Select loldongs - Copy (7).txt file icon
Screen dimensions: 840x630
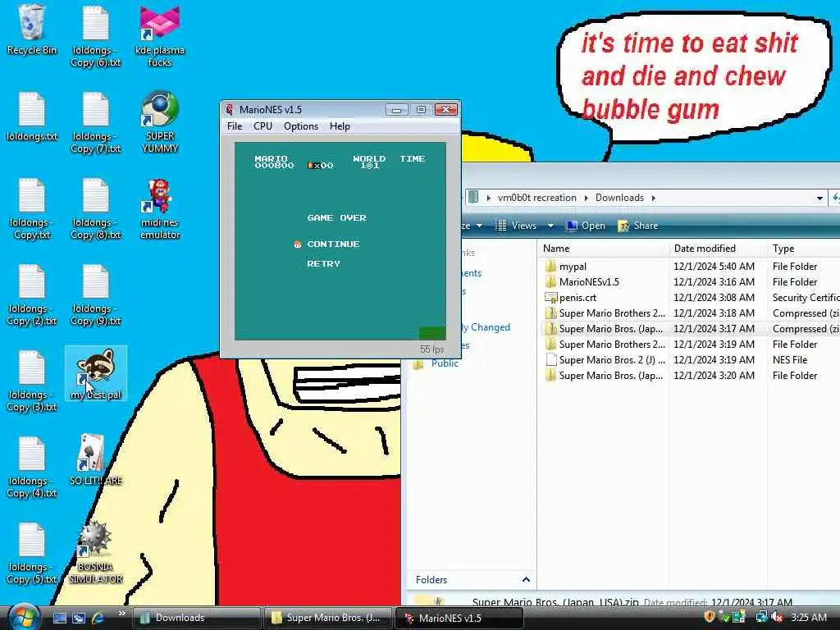click(96, 122)
